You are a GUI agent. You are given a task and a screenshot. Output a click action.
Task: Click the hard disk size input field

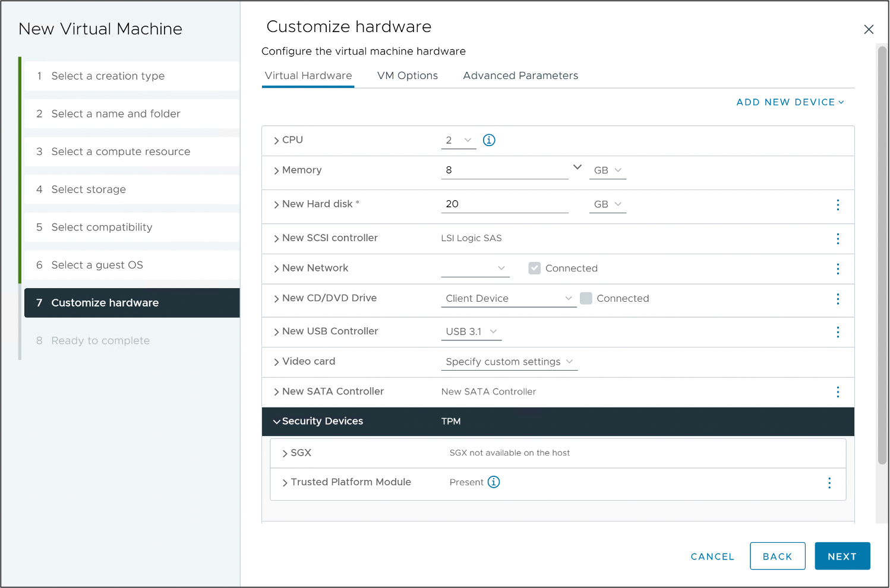(505, 204)
